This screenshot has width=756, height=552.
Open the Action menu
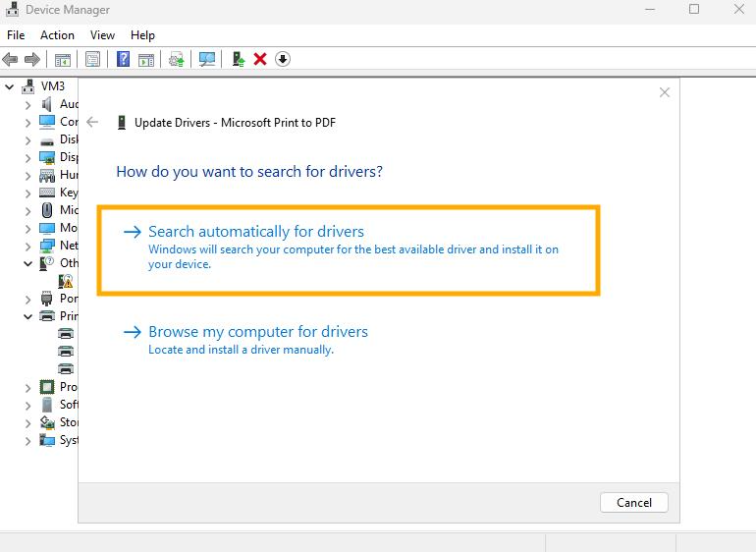pos(57,35)
